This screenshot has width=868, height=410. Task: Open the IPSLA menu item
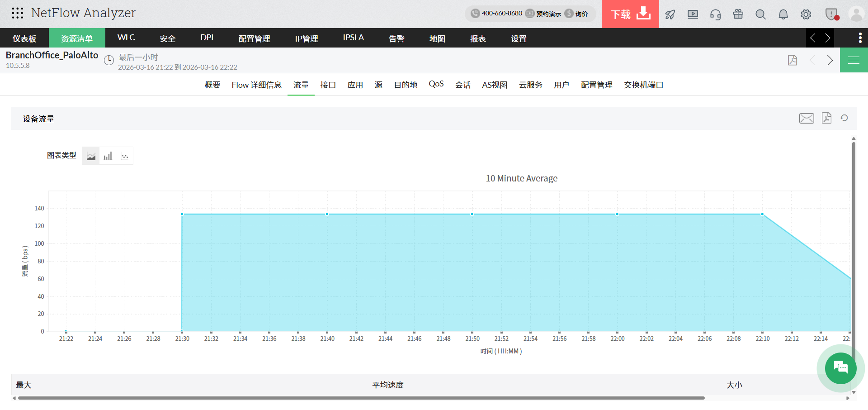(x=353, y=38)
